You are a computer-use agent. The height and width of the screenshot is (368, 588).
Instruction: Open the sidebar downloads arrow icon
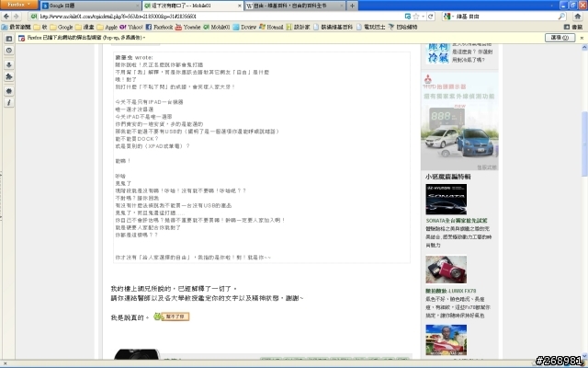[9, 65]
